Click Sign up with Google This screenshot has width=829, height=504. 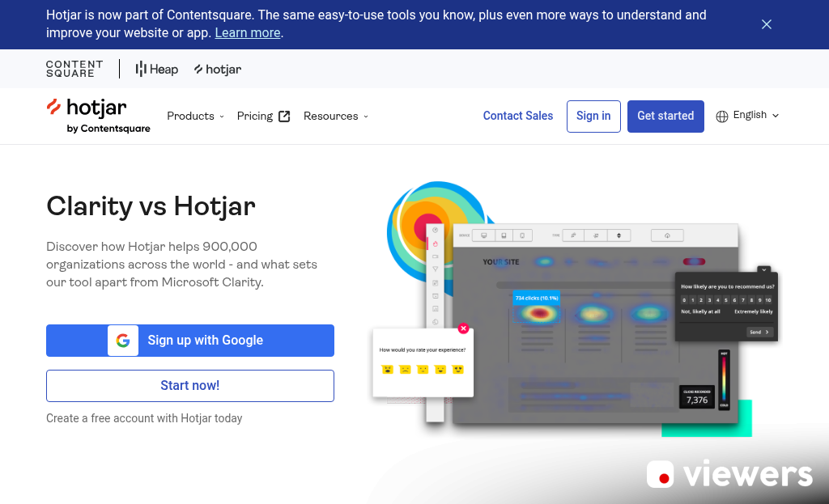click(x=189, y=341)
